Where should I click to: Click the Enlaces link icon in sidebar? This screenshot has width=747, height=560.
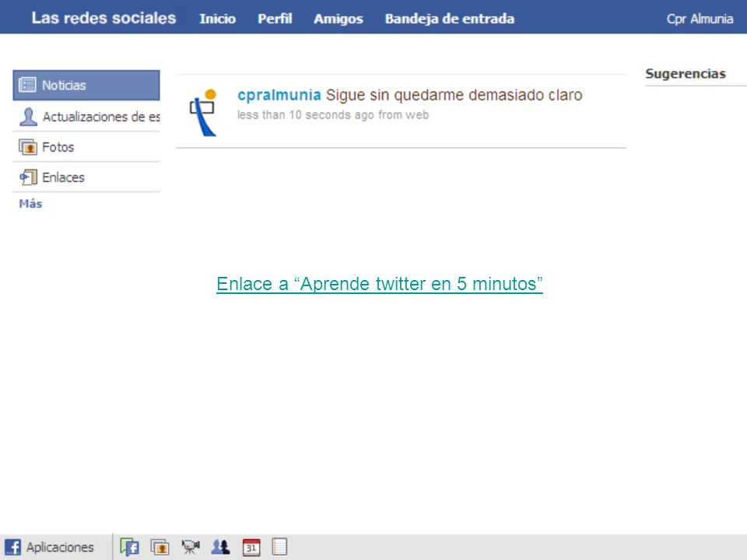[28, 177]
